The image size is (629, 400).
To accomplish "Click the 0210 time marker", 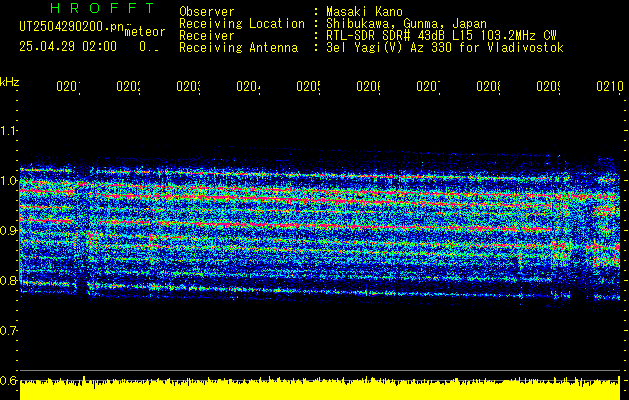I will click(x=609, y=86).
